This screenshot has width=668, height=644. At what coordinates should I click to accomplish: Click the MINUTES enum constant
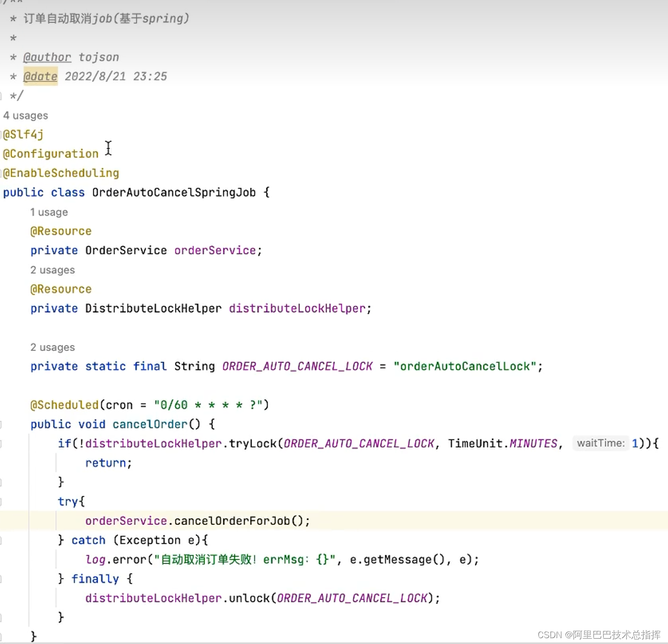click(x=533, y=444)
